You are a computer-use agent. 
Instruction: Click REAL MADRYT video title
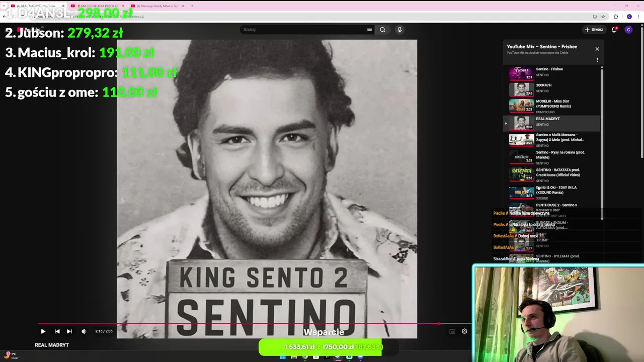tap(52, 345)
